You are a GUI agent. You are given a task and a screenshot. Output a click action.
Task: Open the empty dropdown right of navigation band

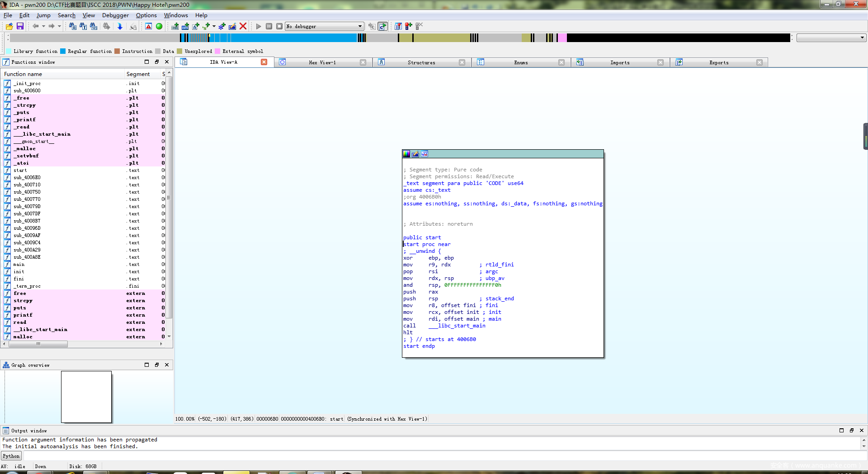coord(830,38)
